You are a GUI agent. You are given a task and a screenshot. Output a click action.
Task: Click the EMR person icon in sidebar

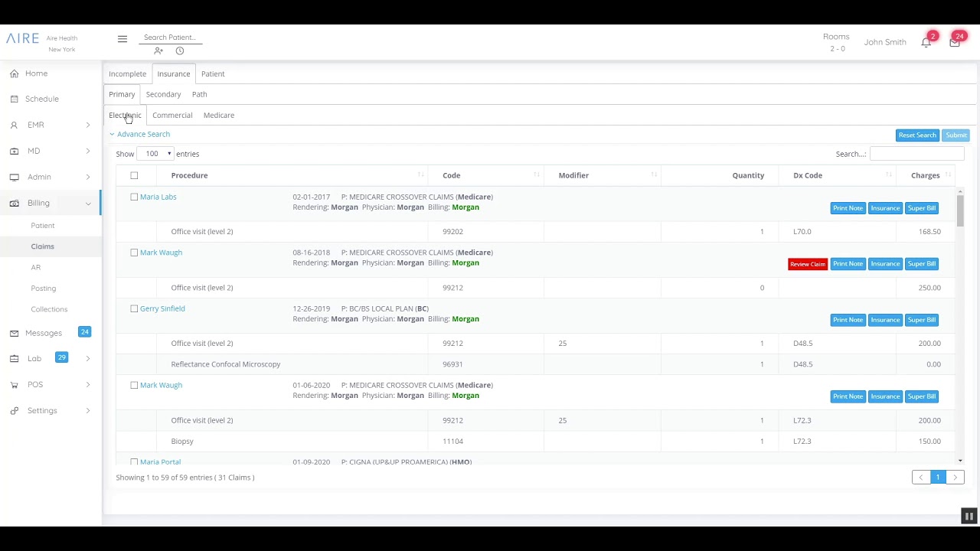(15, 125)
